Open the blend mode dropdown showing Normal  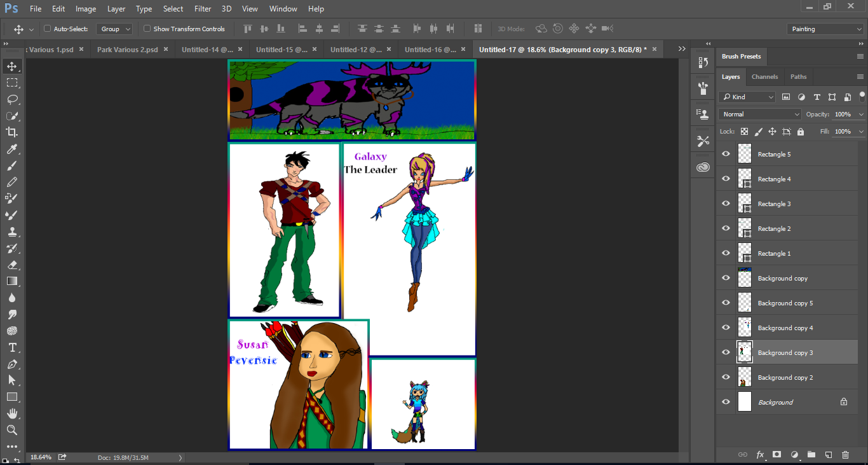tap(759, 114)
